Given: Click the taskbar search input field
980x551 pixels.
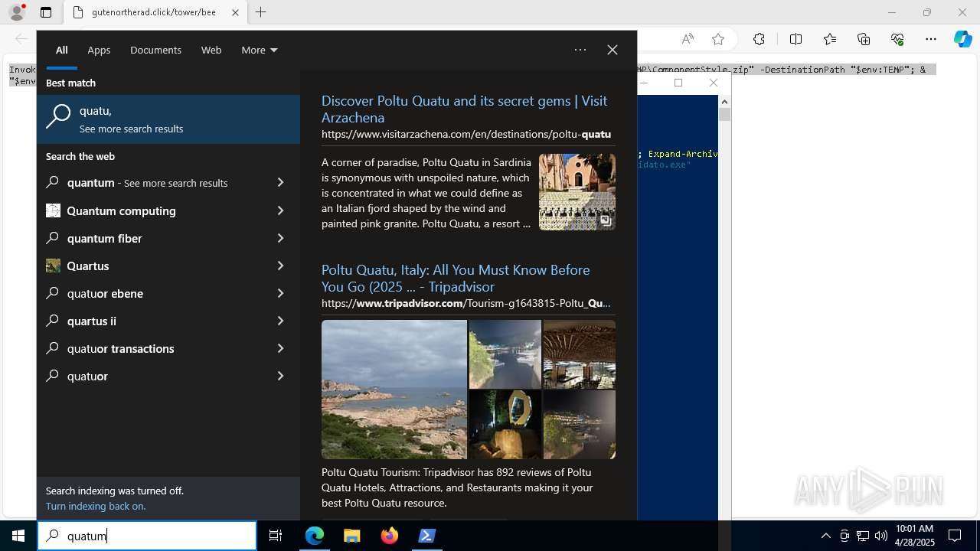Looking at the screenshot, I should (x=147, y=536).
